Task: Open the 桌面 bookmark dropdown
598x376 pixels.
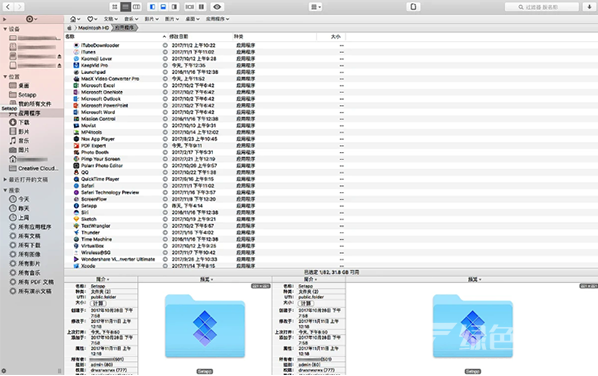Action: click(x=192, y=19)
